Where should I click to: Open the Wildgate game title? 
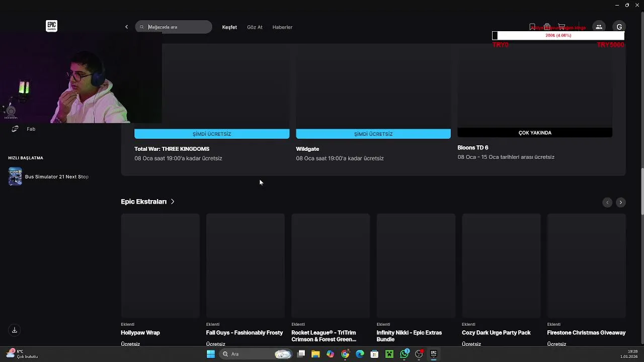(x=307, y=149)
